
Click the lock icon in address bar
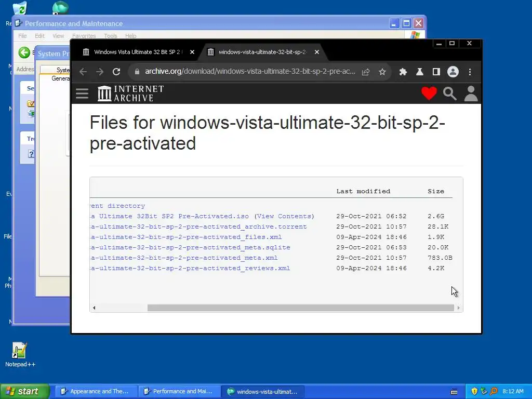tap(137, 72)
